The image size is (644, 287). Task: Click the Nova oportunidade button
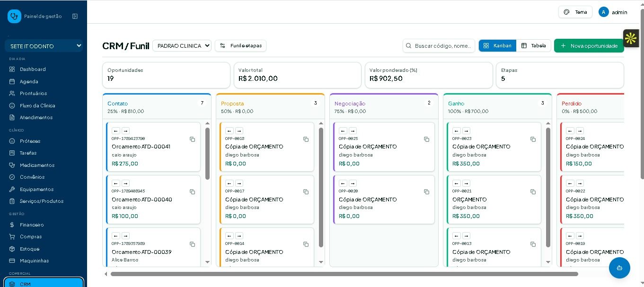589,45
